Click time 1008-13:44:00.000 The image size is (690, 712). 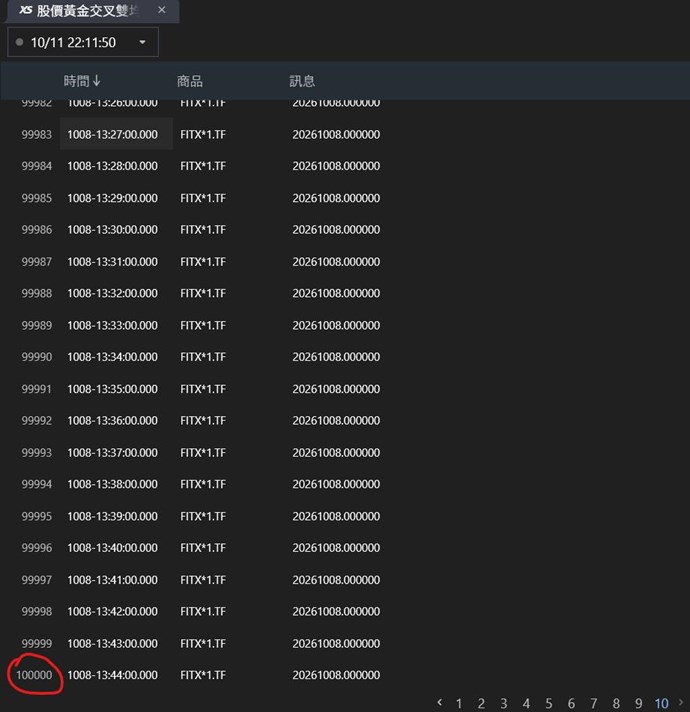pos(113,675)
